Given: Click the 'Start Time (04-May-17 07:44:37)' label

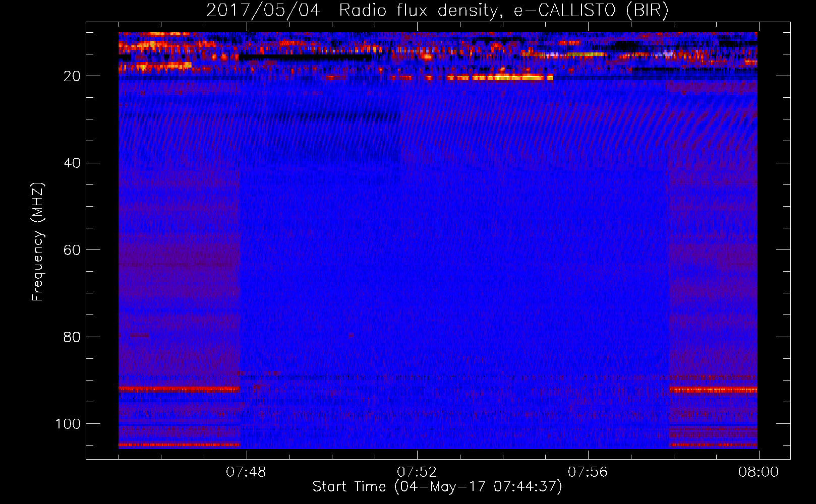Looking at the screenshot, I should coord(437,487).
